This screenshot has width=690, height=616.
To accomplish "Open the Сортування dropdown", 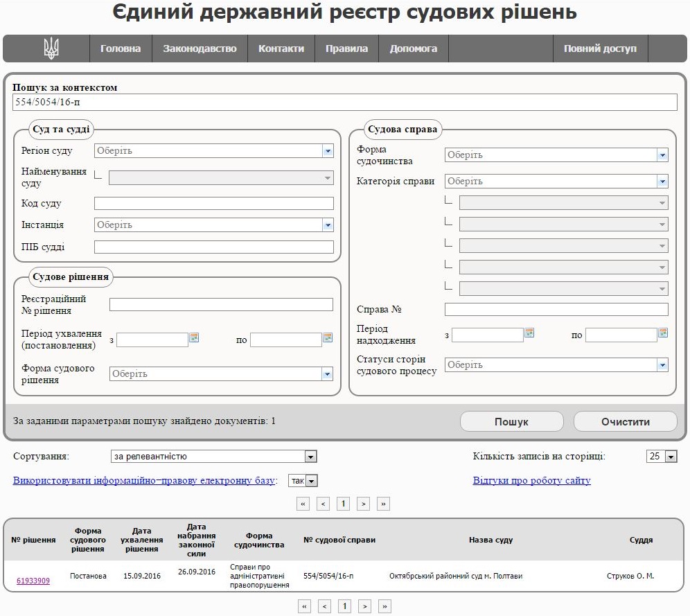I will click(311, 457).
